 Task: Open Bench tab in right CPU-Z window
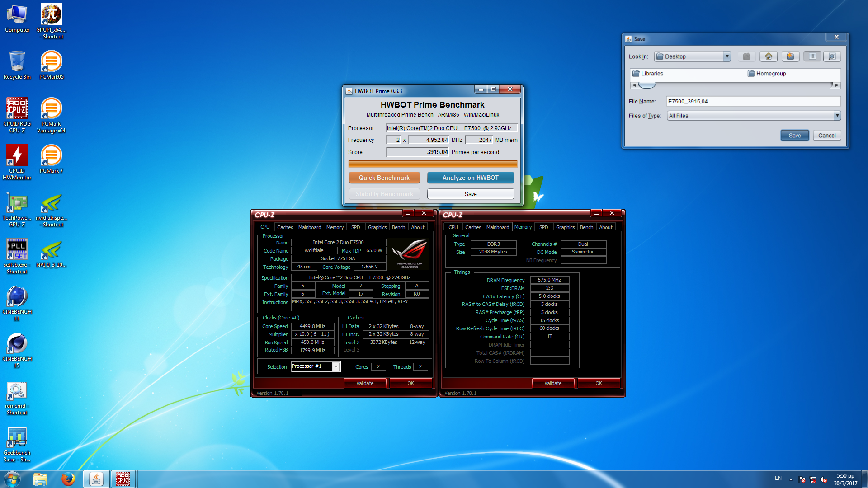point(586,227)
